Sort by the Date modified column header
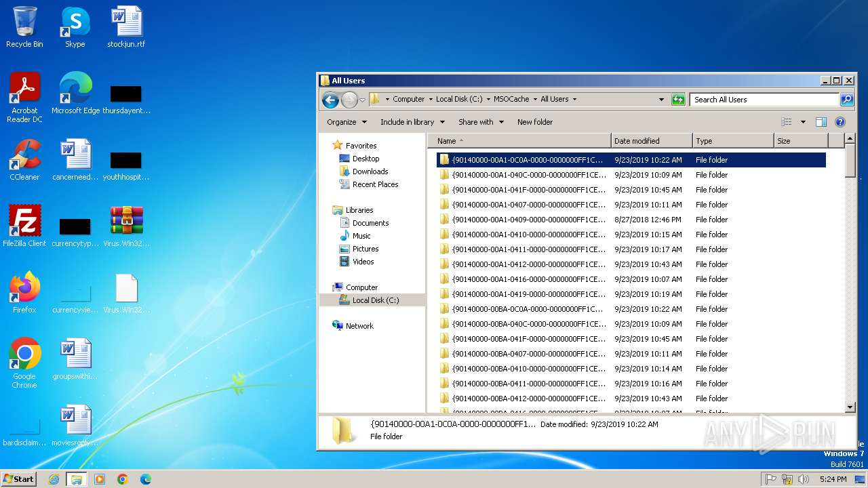868x488 pixels. [652, 141]
